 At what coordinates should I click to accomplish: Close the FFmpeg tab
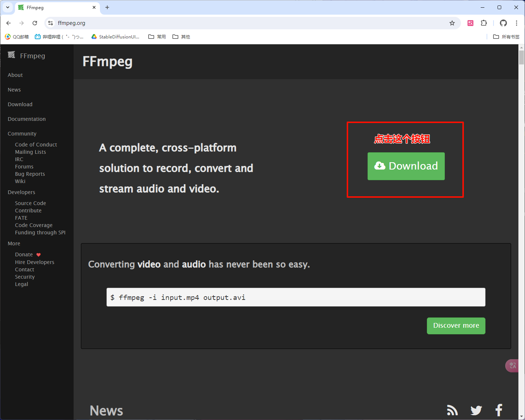click(94, 7)
